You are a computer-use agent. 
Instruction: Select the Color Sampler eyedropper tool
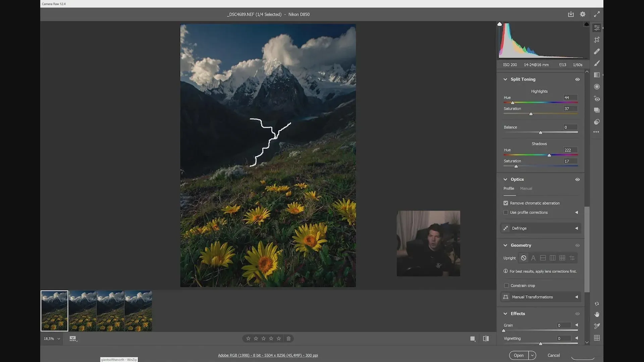tap(597, 326)
